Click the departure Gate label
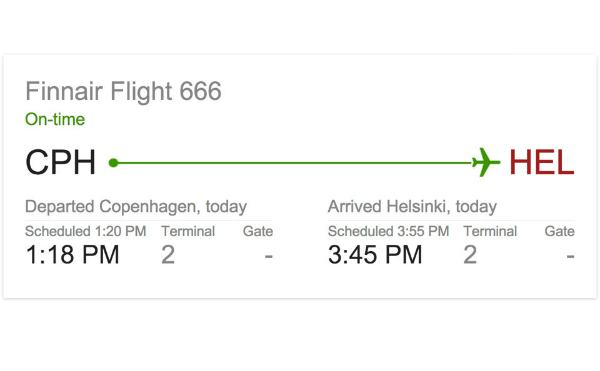 tap(258, 231)
